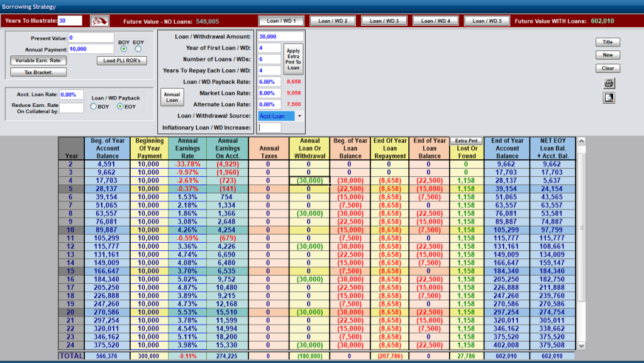
Task: Select BOY radio for annual payment
Action: tap(124, 49)
